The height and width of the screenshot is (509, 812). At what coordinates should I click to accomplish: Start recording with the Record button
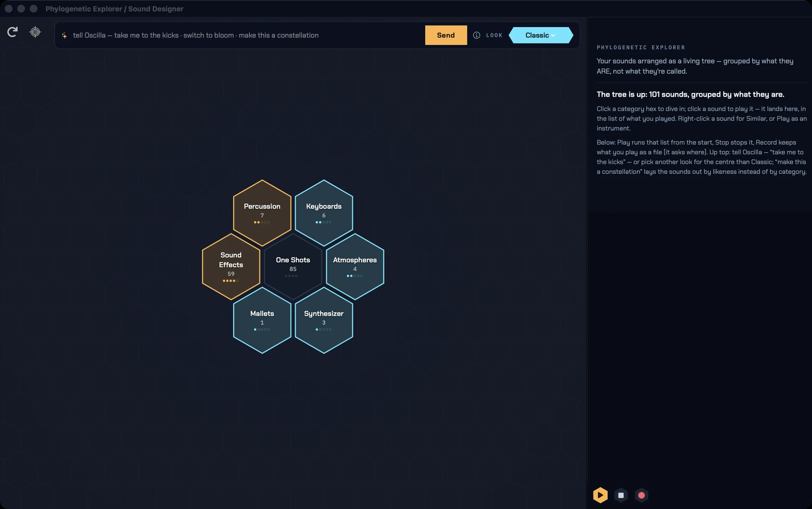pos(641,495)
